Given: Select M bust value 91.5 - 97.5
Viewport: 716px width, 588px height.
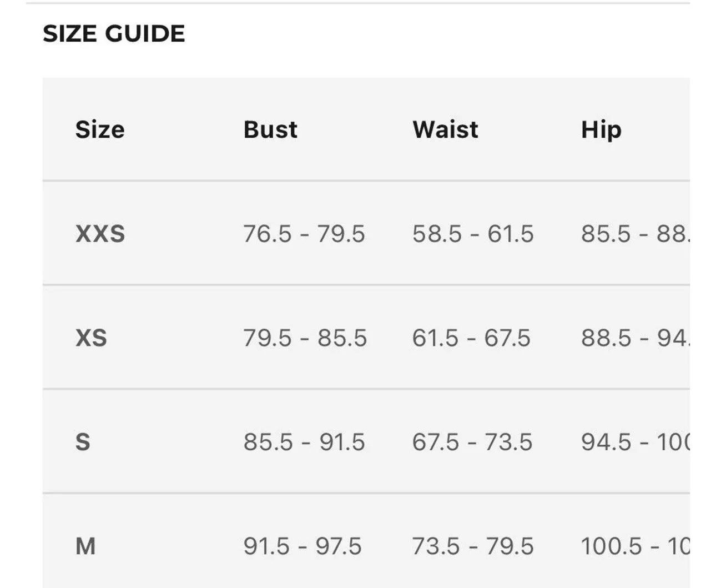Looking at the screenshot, I should pos(302,546).
